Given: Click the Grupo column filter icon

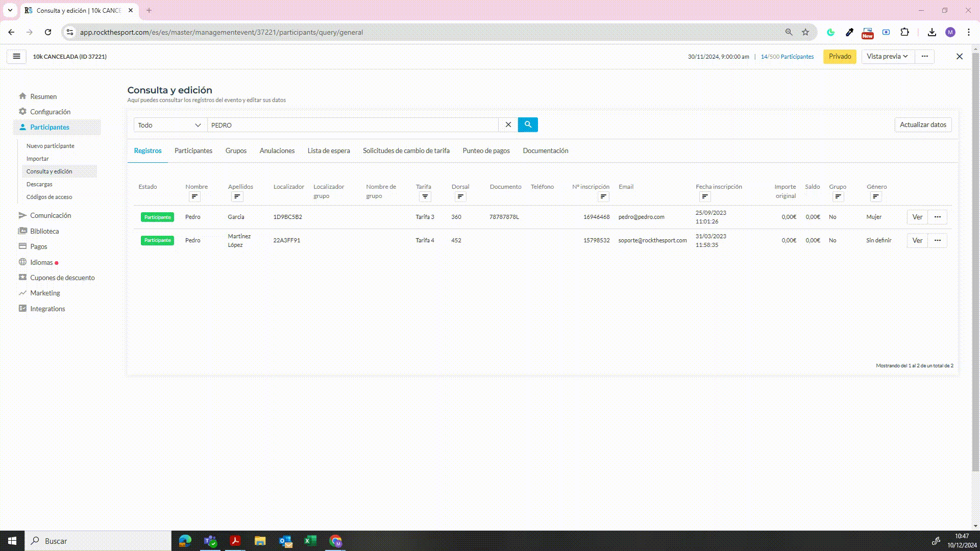Looking at the screenshot, I should (x=838, y=197).
